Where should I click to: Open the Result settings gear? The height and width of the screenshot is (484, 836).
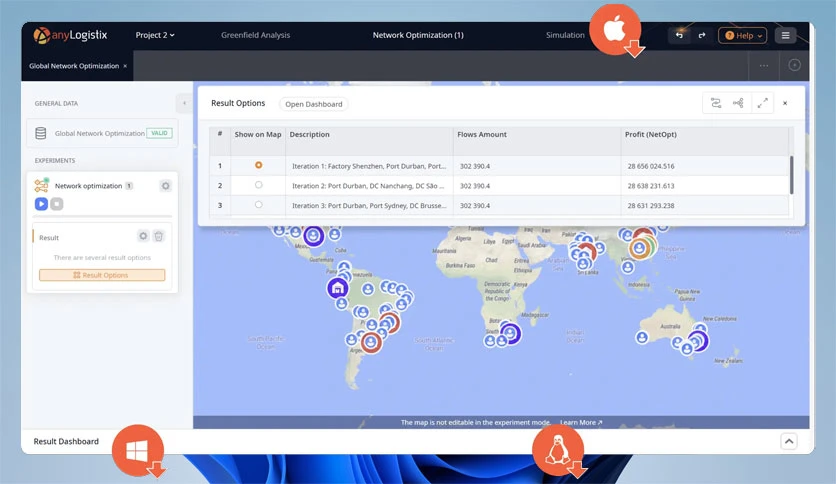(x=143, y=236)
